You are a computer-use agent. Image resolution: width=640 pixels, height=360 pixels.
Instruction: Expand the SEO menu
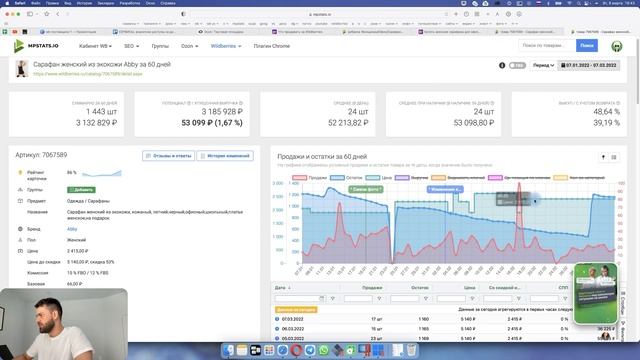pos(131,46)
